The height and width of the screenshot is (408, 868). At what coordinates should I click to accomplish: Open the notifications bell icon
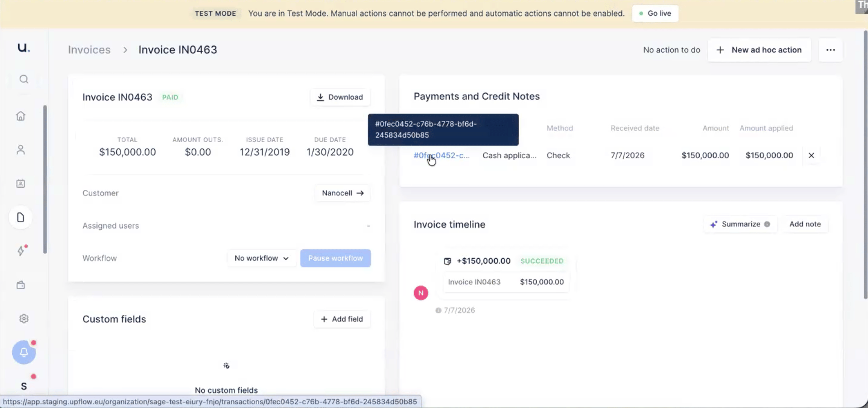point(24,352)
